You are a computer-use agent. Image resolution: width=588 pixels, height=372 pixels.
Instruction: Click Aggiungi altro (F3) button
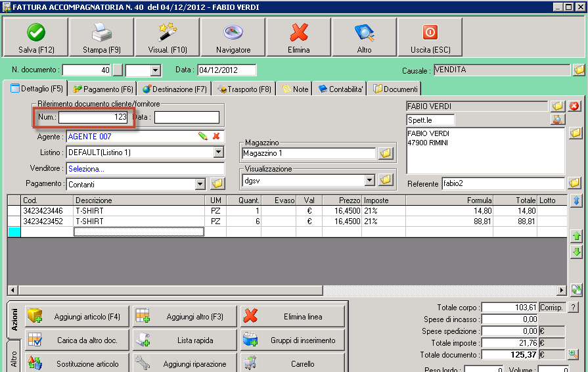tap(185, 317)
